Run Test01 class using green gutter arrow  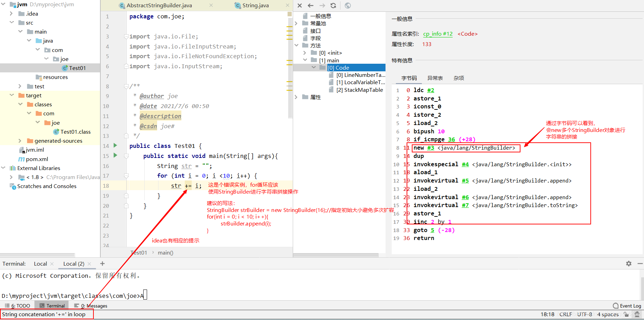[115, 145]
